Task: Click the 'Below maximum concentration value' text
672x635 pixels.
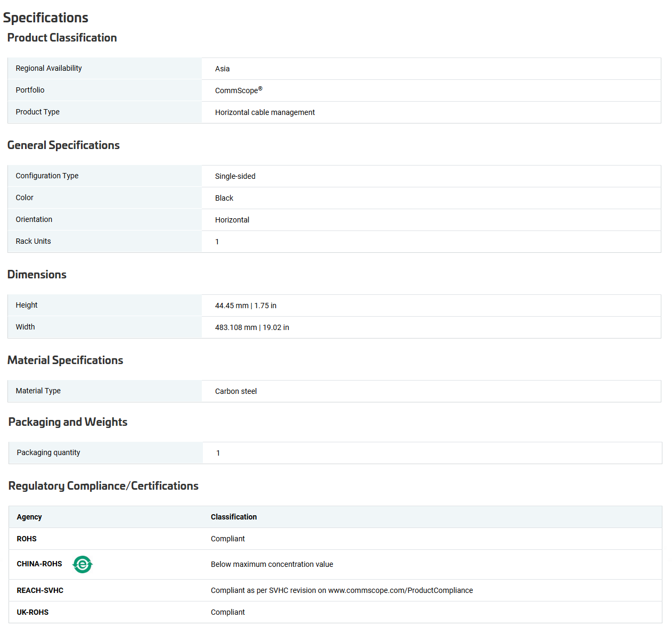Action: (272, 564)
